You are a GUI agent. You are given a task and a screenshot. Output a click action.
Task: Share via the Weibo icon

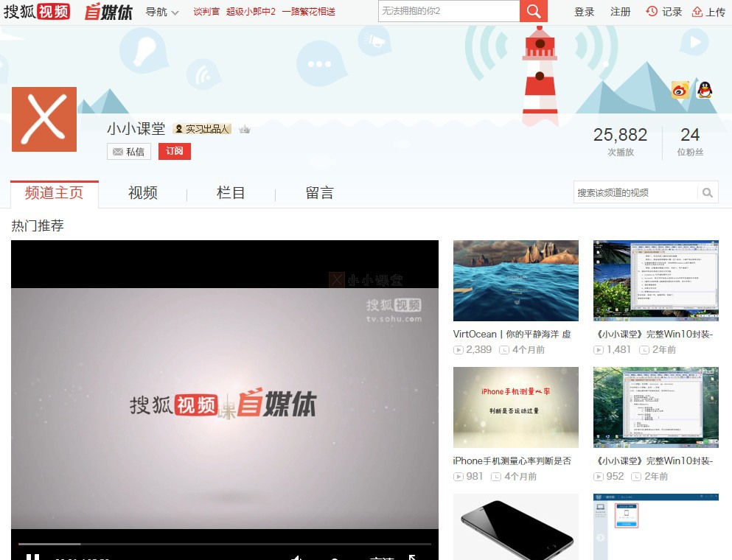coord(680,90)
